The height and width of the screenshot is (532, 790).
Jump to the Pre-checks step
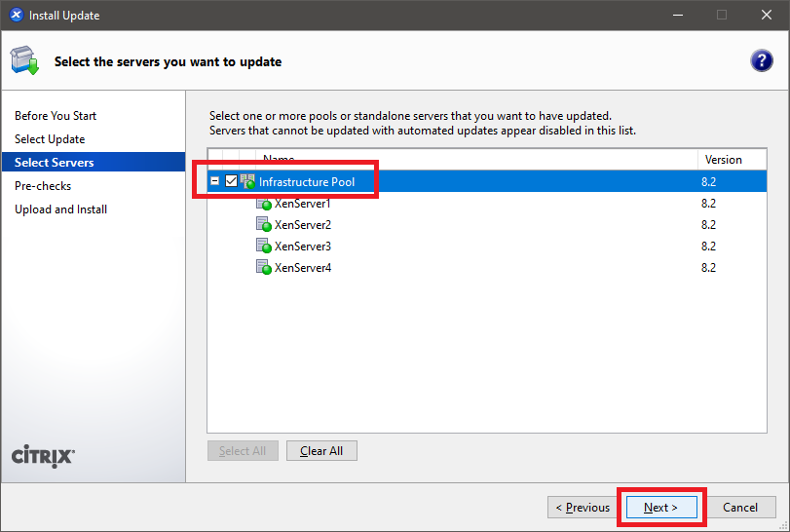(43, 186)
